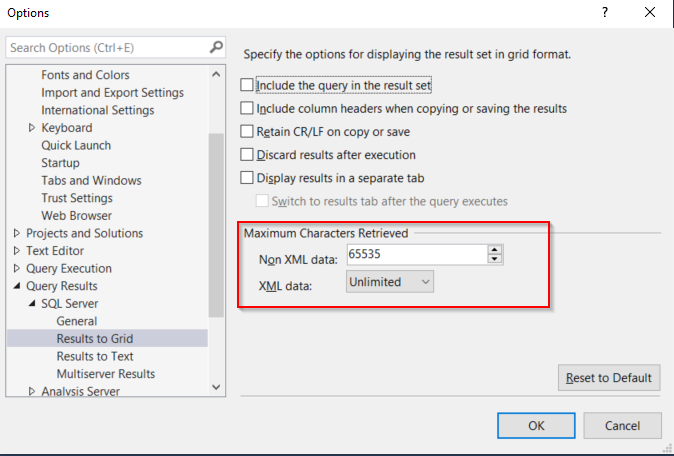The image size is (674, 456).
Task: Check Include column headers when copying
Action: 247,108
